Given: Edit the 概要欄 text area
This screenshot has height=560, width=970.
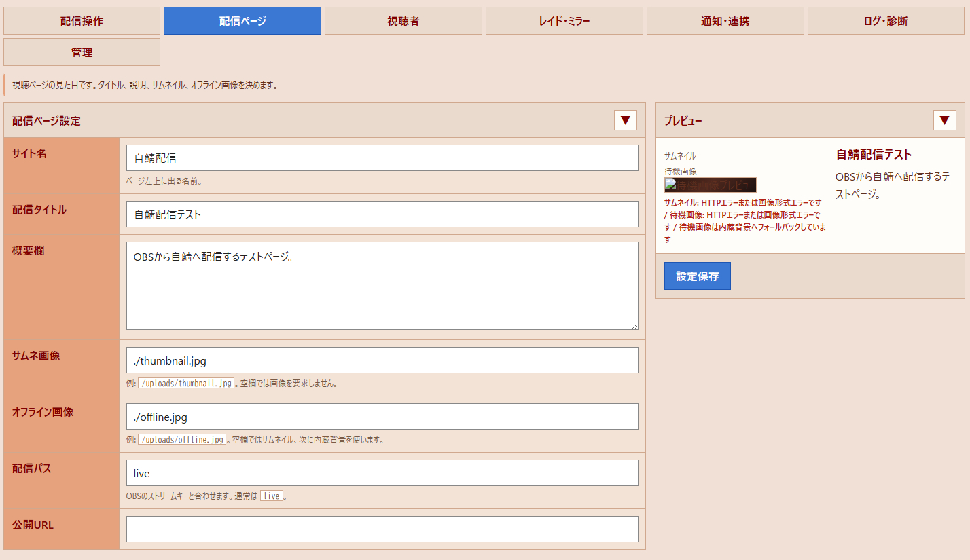Looking at the screenshot, I should pyautogui.click(x=382, y=286).
